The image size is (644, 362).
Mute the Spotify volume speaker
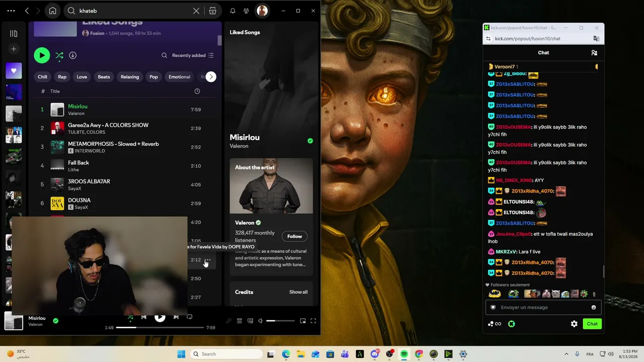click(261, 321)
